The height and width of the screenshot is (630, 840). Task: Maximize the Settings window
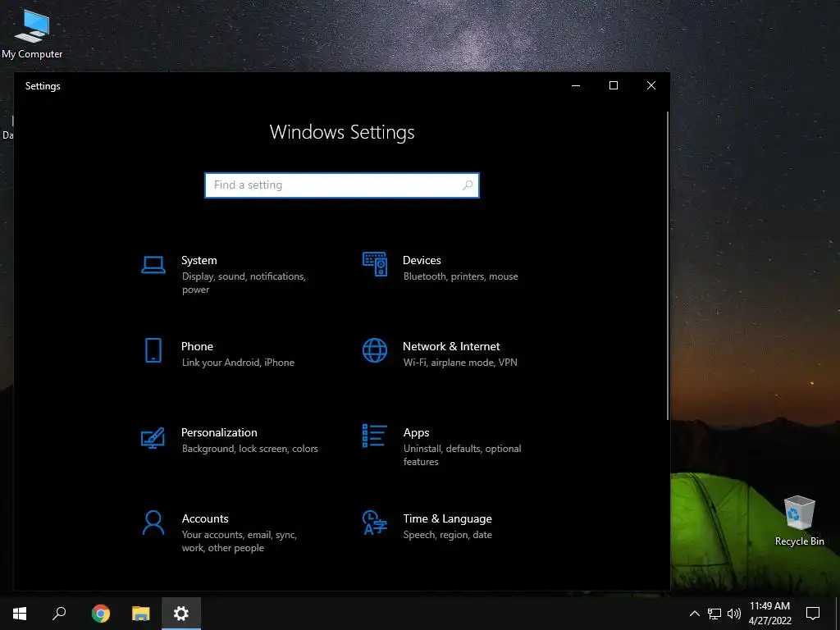click(614, 85)
